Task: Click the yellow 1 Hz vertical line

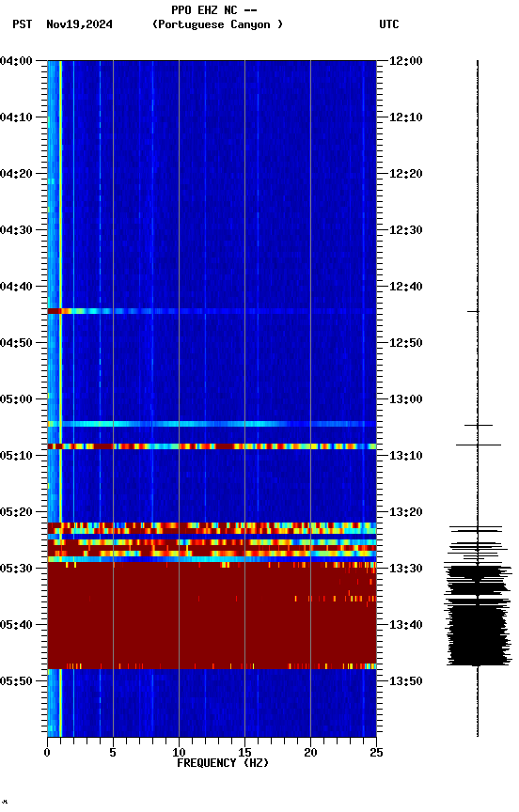Action: [x=60, y=398]
